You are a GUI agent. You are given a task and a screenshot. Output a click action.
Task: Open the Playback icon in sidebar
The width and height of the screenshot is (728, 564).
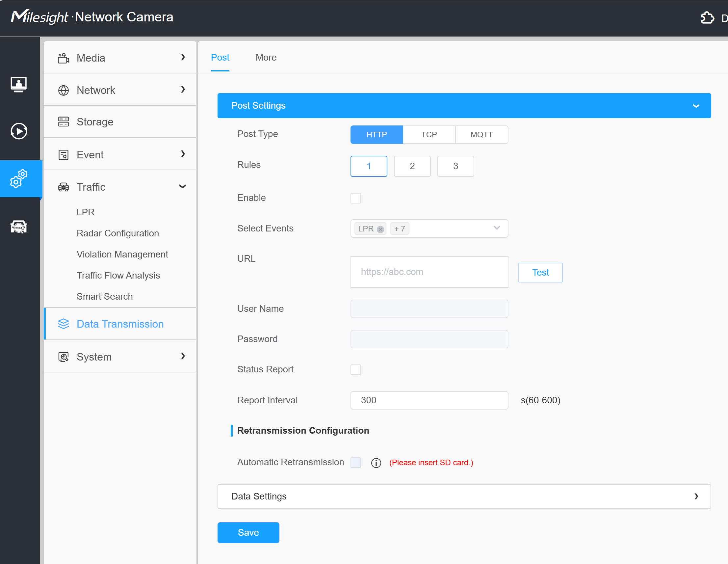point(19,131)
